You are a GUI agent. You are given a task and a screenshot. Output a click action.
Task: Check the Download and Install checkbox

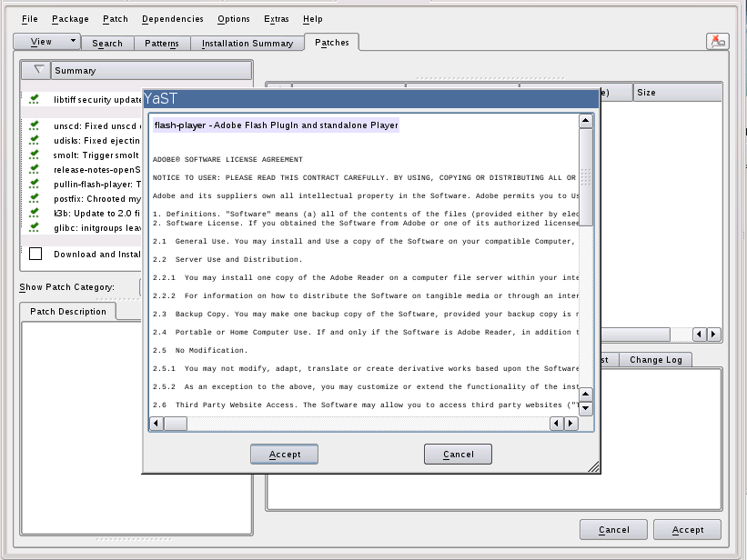[x=35, y=254]
